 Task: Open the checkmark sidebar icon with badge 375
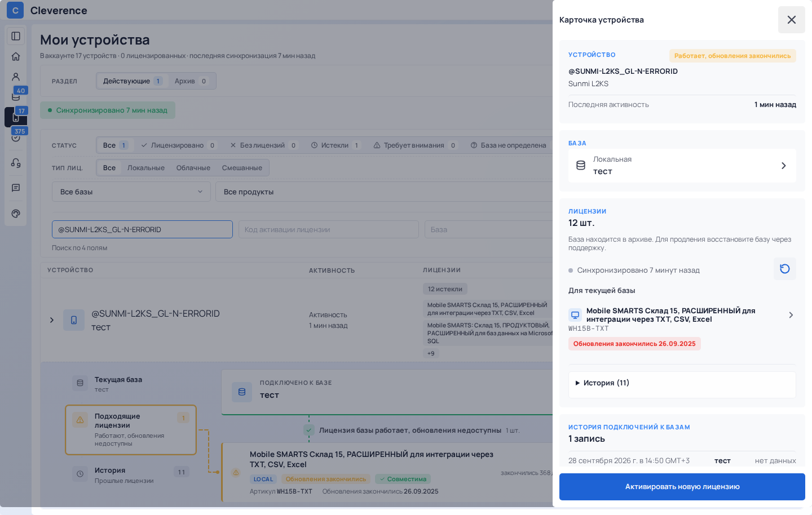pos(16,137)
